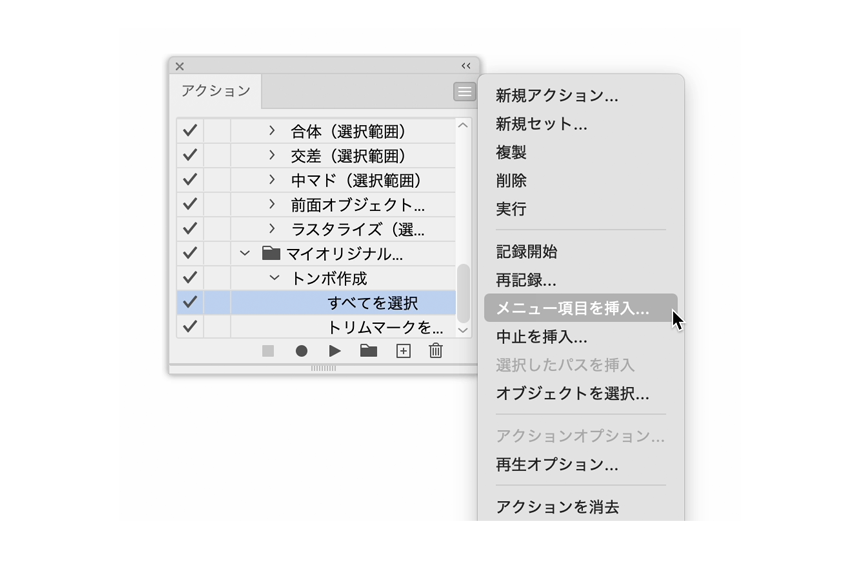Viewport: 860px width, 568px height.
Task: Click the panel bottom resize grip
Action: point(323,368)
